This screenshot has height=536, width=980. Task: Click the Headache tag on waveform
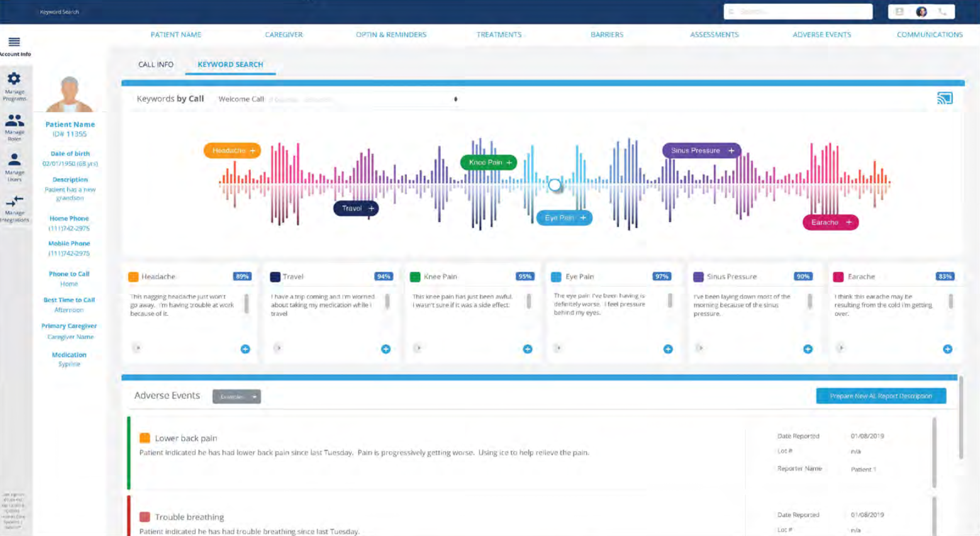(x=232, y=150)
